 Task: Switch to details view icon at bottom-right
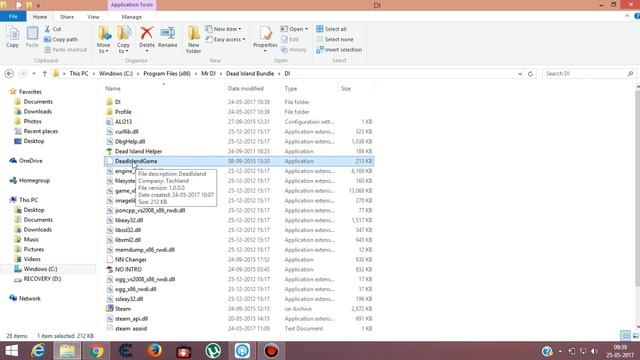pyautogui.click(x=625, y=336)
